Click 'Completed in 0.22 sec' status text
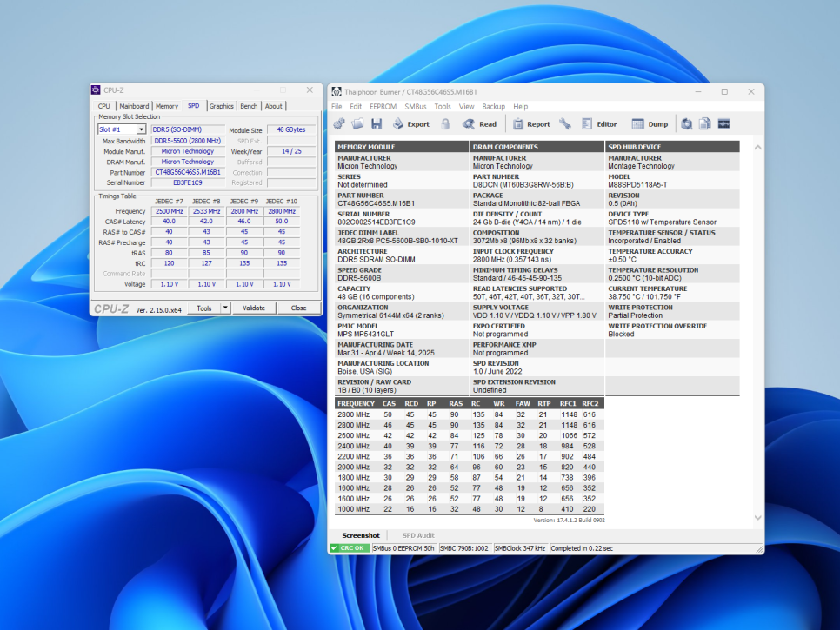The image size is (840, 630). point(582,548)
